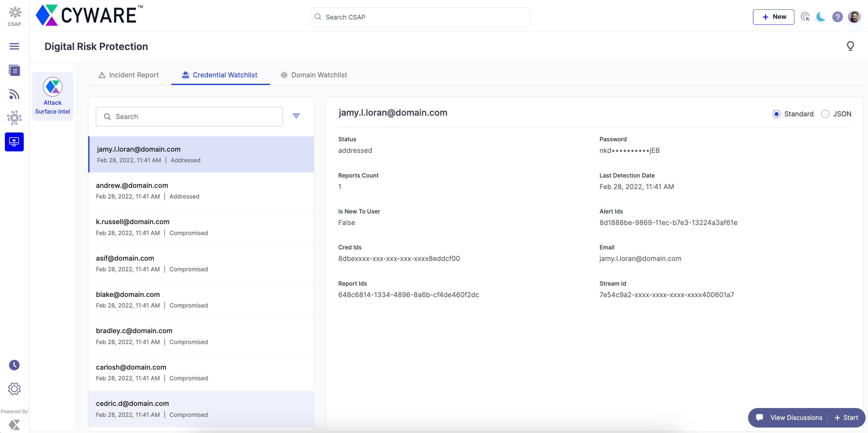The height and width of the screenshot is (433, 868).
Task: Click the New button
Action: point(773,17)
